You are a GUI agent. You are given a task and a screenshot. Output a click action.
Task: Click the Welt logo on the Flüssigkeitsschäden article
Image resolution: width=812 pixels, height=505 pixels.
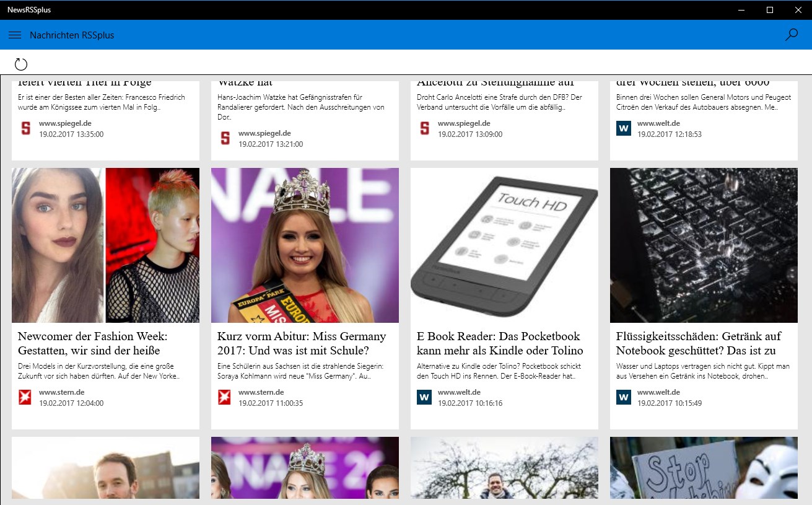point(624,397)
